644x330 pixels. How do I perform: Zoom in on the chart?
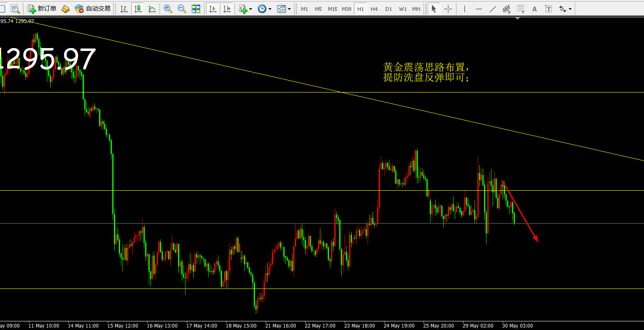click(x=168, y=8)
